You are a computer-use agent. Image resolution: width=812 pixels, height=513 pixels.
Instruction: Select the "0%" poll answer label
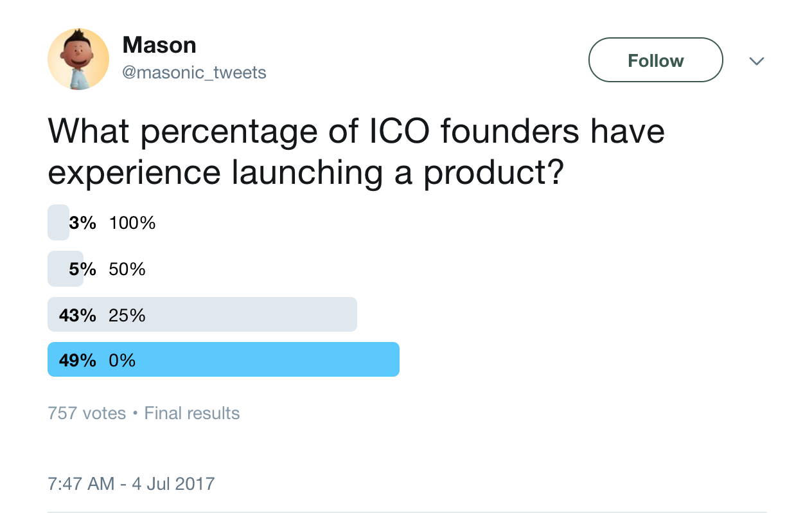tap(122, 361)
